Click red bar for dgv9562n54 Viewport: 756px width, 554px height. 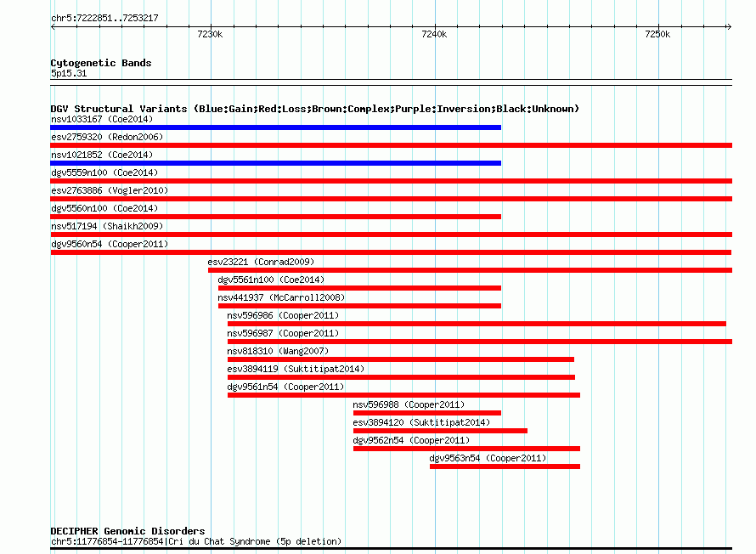tap(466, 449)
